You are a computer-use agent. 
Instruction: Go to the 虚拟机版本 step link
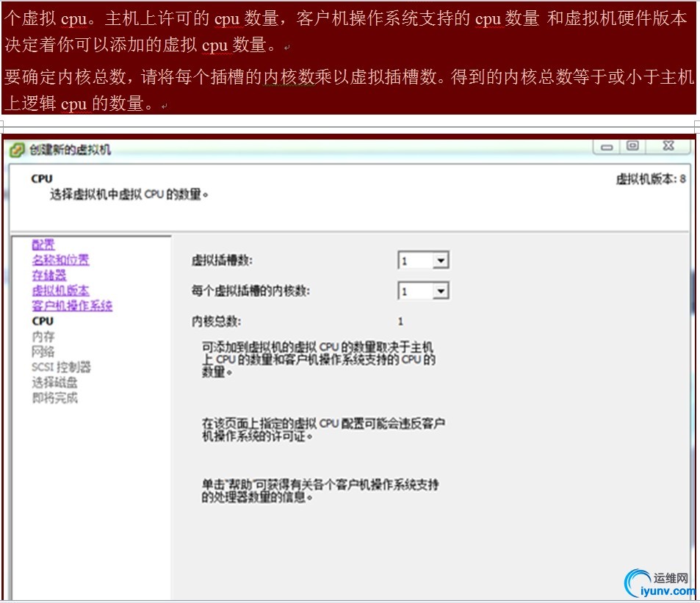coord(60,291)
